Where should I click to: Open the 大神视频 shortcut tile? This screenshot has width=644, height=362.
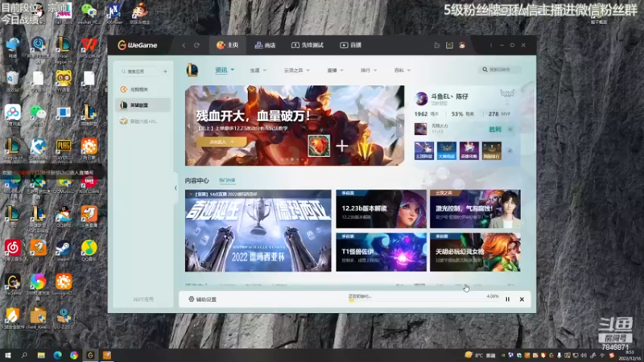(x=447, y=150)
